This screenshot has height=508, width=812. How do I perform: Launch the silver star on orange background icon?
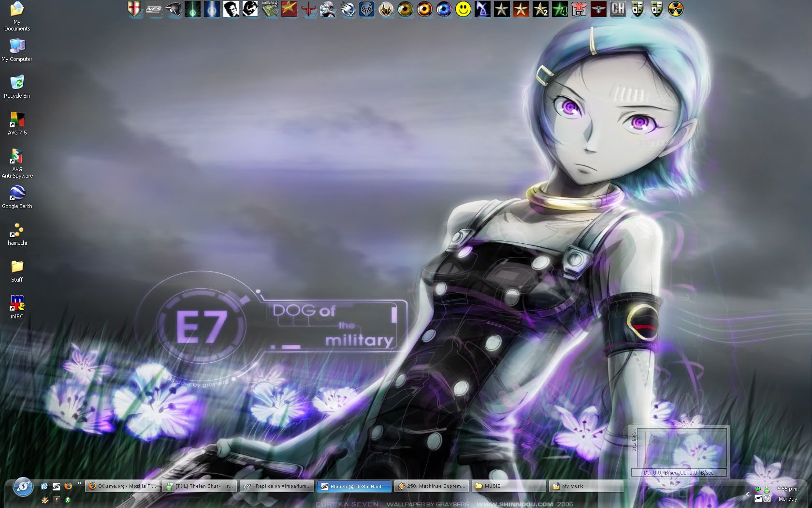(x=521, y=9)
